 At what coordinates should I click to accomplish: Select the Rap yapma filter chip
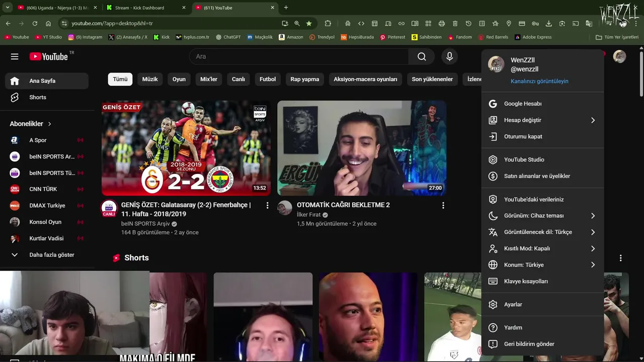coord(304,79)
